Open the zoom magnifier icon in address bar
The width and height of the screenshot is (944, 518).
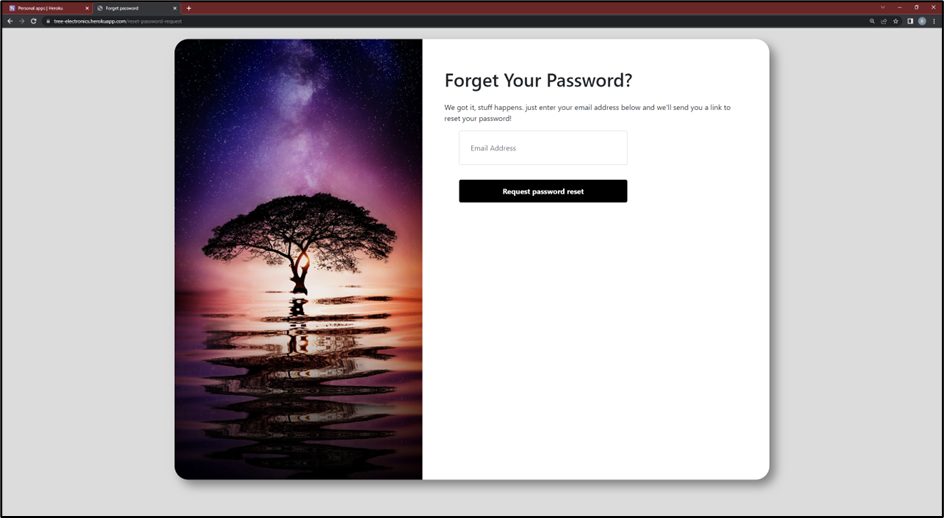click(872, 21)
